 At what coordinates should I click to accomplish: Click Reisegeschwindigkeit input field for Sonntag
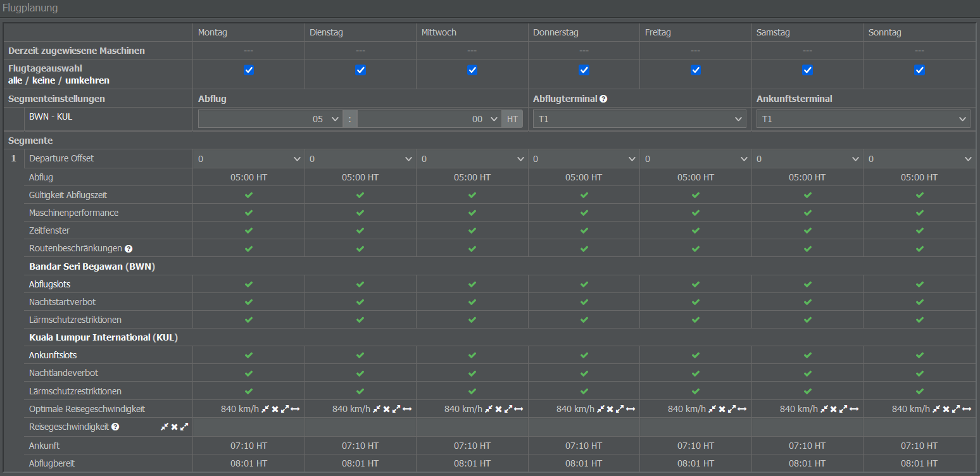pos(919,427)
